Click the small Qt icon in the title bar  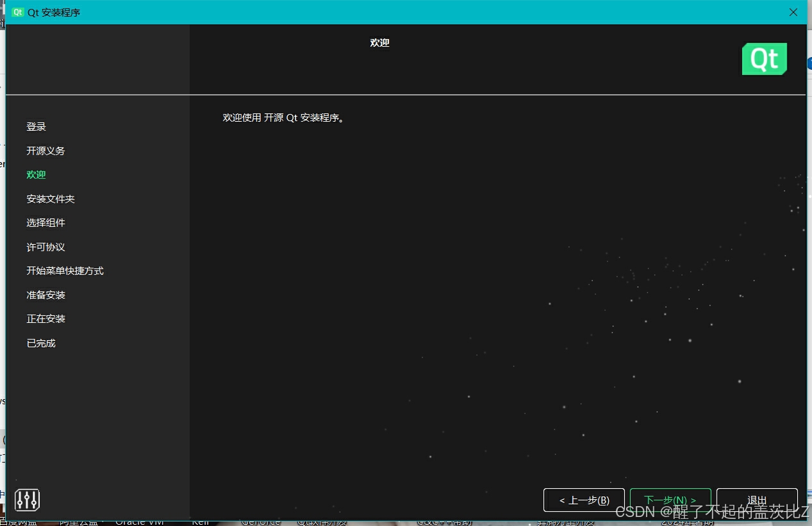17,12
